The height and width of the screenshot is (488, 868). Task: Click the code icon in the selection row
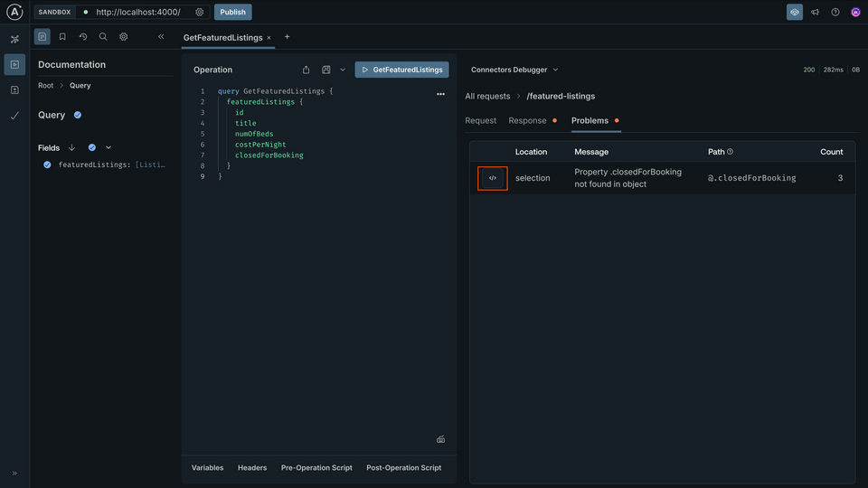click(x=493, y=178)
